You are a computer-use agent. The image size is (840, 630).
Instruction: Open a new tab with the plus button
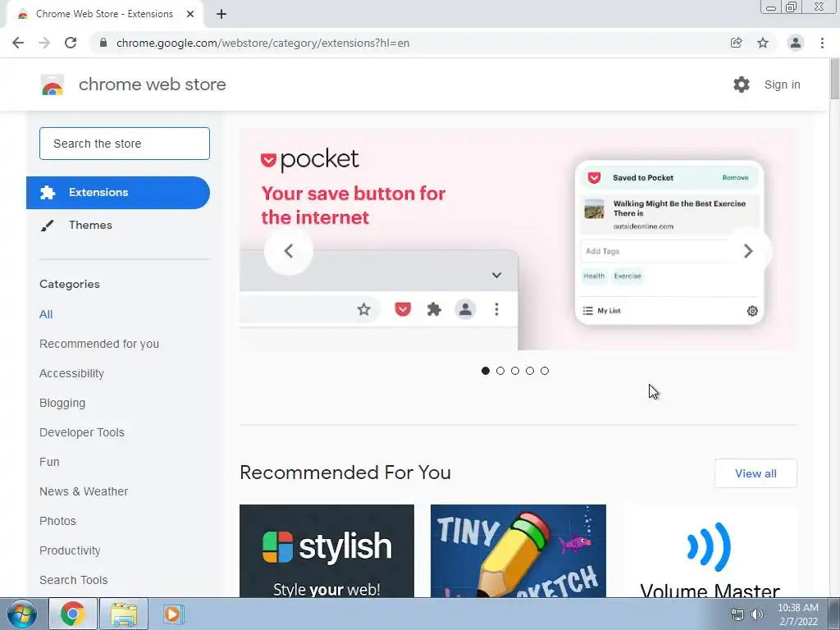point(221,14)
